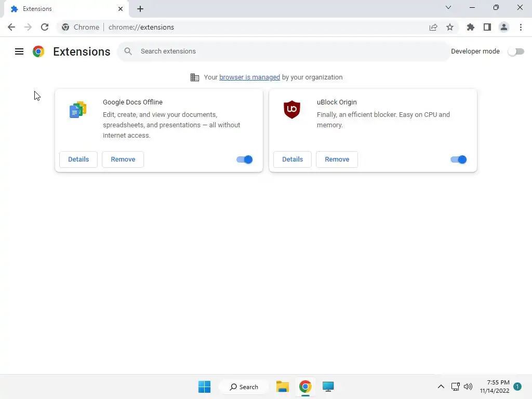Remove the Google Docs Offline extension
The height and width of the screenshot is (399, 532).
123,159
